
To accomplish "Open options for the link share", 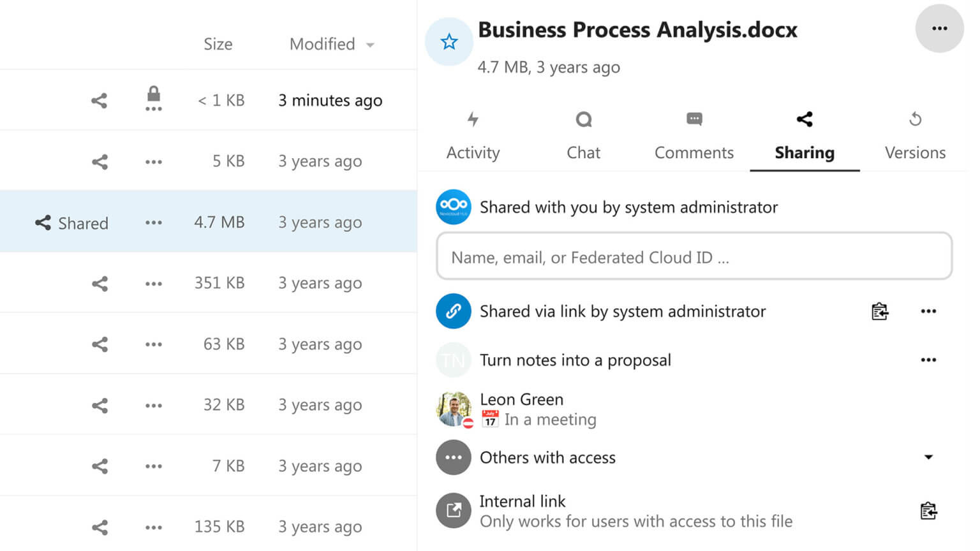I will tap(929, 311).
